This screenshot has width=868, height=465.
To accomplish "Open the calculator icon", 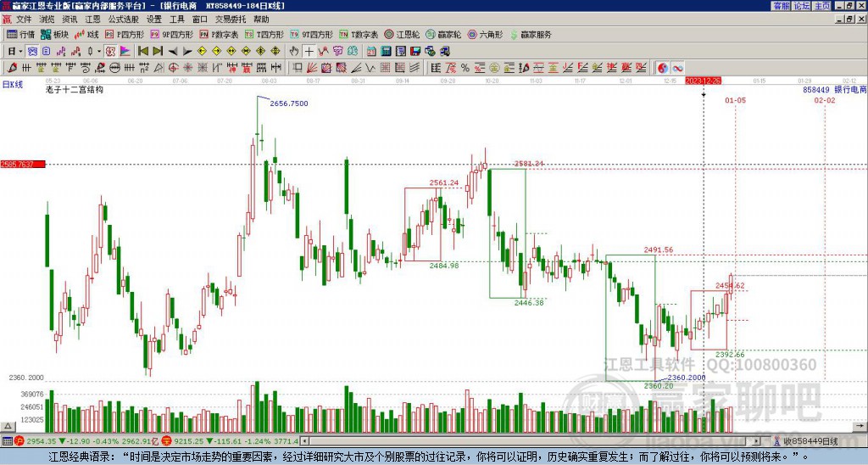I will 386,52.
